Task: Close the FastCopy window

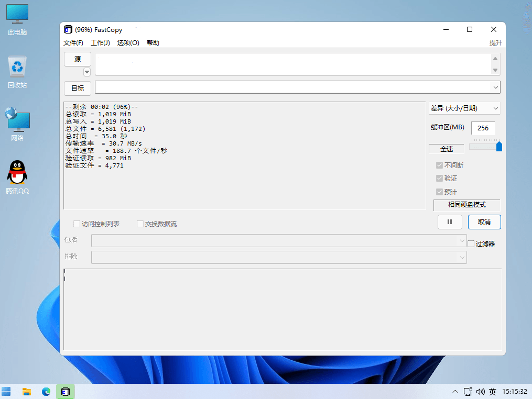Action: [494, 29]
